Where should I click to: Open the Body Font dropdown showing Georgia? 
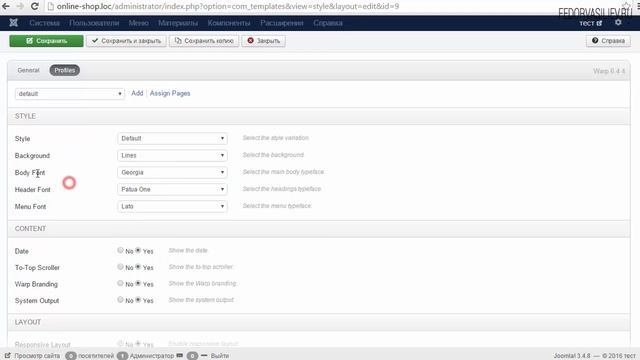[172, 172]
